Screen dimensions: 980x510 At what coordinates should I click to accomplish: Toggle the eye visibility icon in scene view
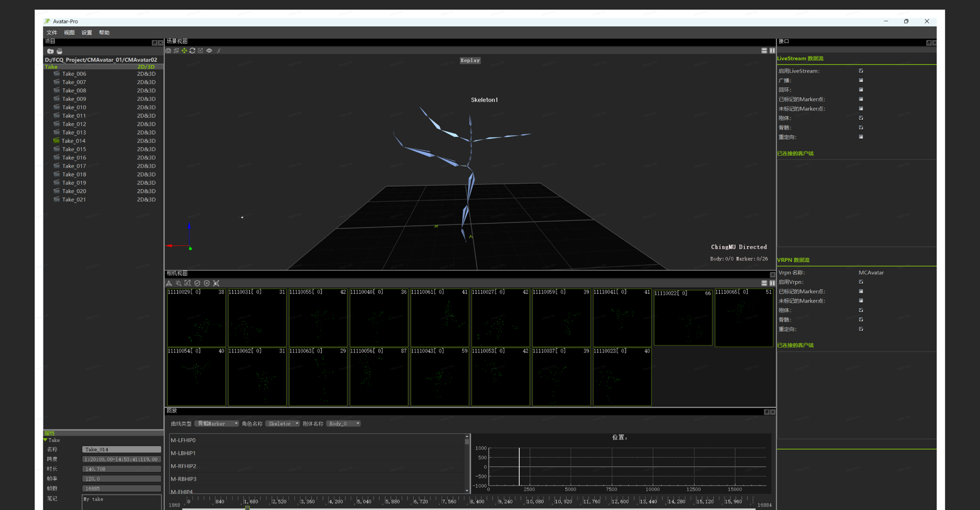point(209,51)
